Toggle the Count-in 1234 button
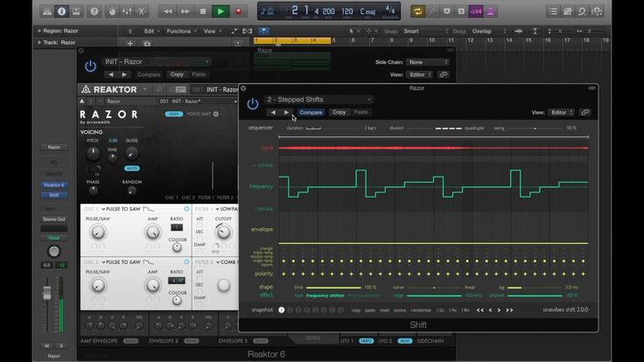This screenshot has height=362, width=644. [476, 11]
